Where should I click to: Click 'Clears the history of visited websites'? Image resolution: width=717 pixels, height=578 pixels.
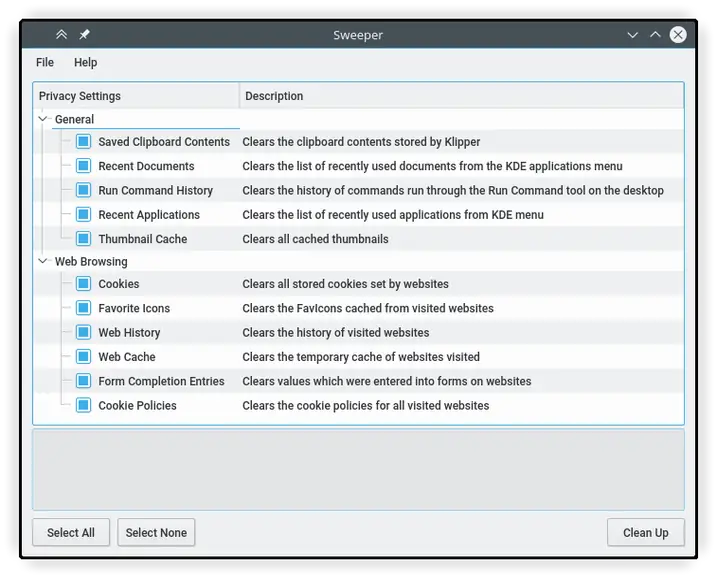[336, 332]
